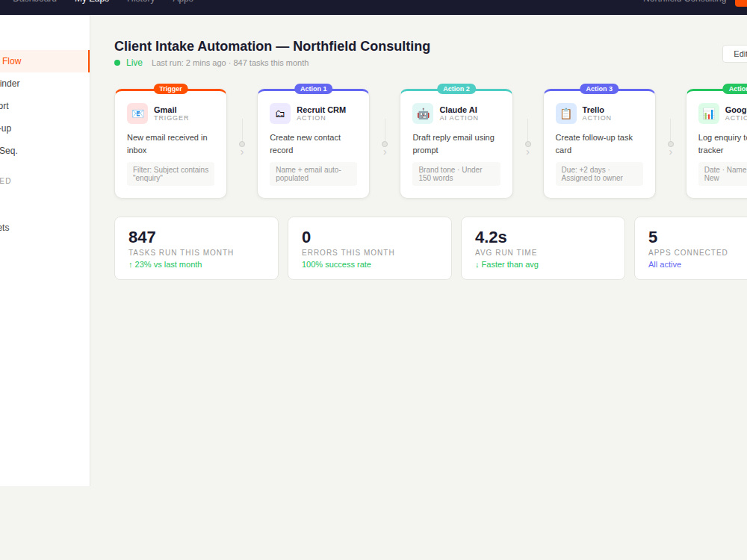
Task: Click the Claude AI robot icon
Action: (423, 113)
